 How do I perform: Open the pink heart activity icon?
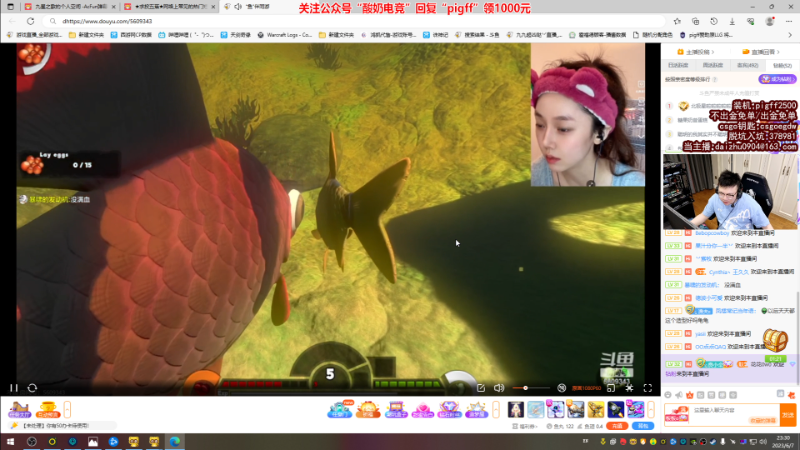[x=422, y=409]
